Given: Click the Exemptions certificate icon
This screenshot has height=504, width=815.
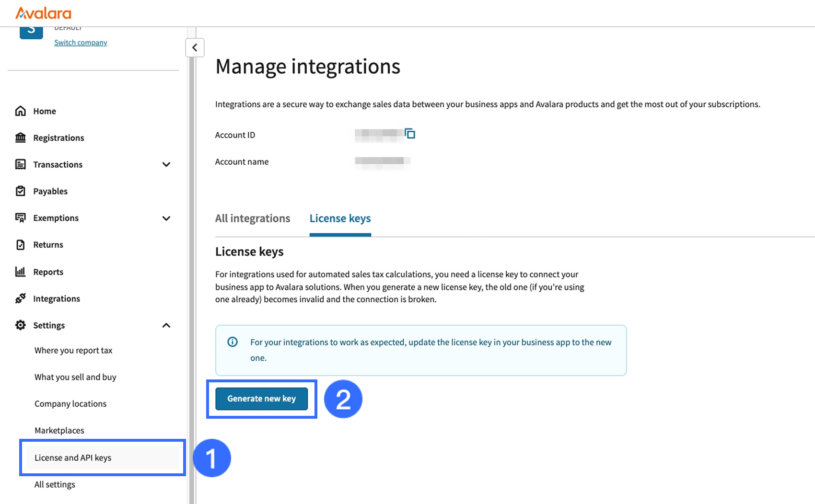Looking at the screenshot, I should click(21, 218).
